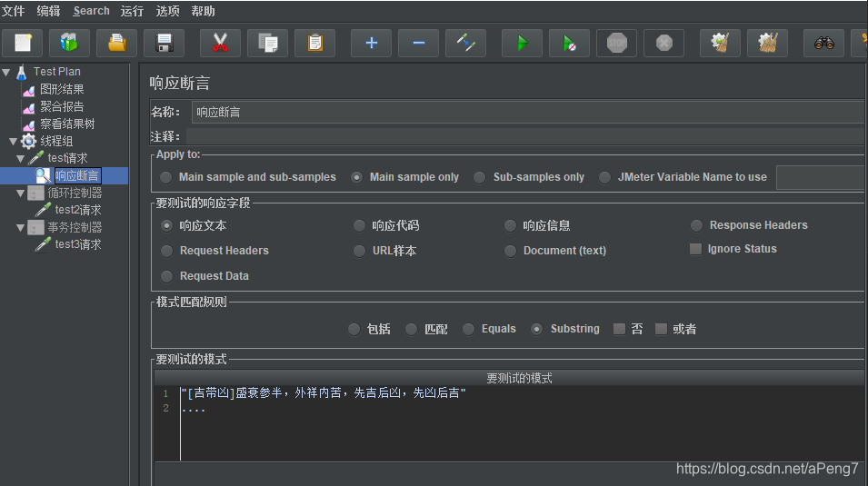Screen dimensions: 868x486
Task: Select Main sample only radio
Action: pyautogui.click(x=357, y=177)
